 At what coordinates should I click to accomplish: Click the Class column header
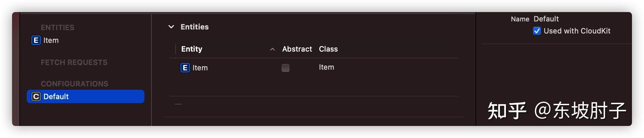[x=328, y=49]
